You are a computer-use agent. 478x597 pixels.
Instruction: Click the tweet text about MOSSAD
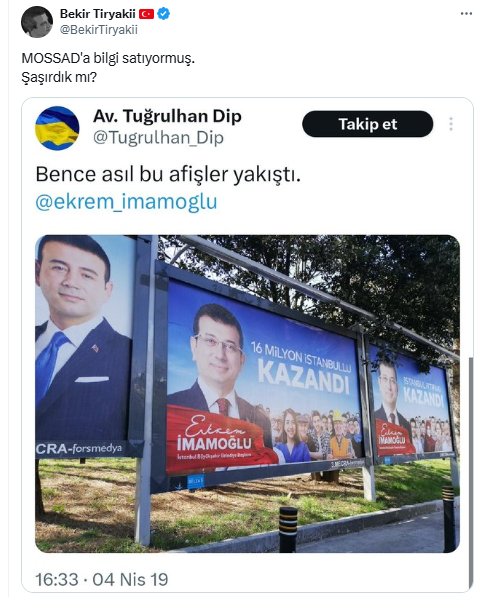[108, 58]
